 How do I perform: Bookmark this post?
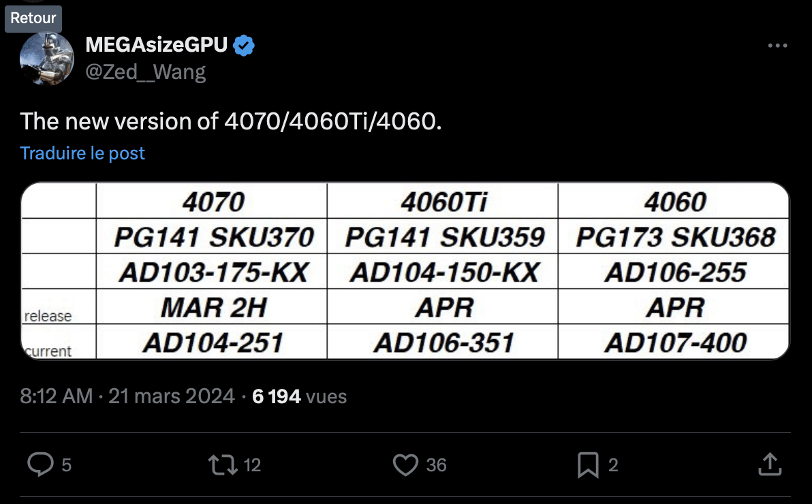pyautogui.click(x=589, y=464)
